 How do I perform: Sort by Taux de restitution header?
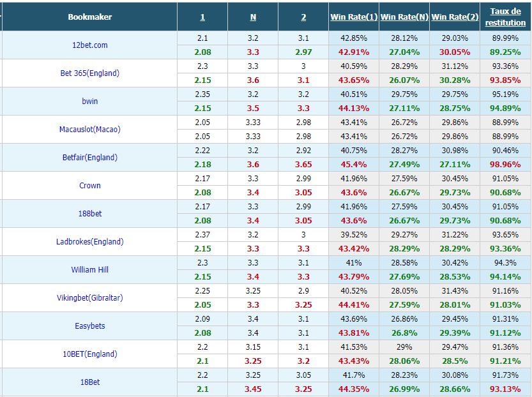(506, 17)
